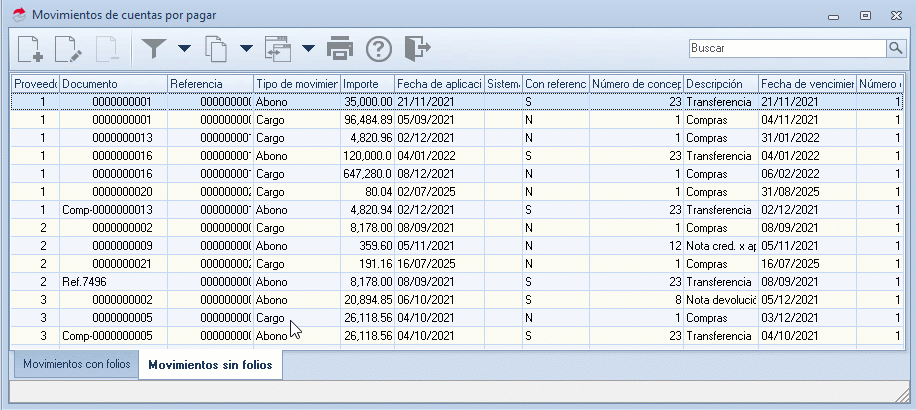Select the Descripción column header
This screenshot has width=916, height=410.
pos(719,84)
